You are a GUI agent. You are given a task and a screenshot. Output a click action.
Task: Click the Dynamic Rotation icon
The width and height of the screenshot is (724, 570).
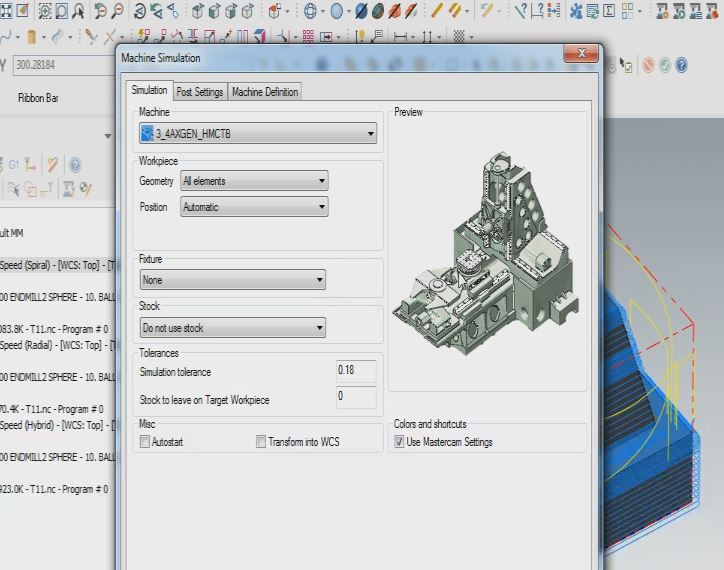[x=140, y=11]
